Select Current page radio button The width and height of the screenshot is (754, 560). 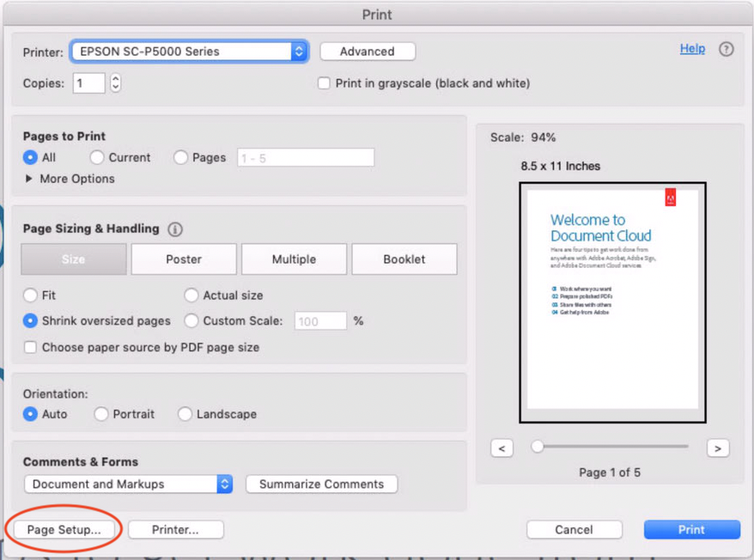(97, 157)
